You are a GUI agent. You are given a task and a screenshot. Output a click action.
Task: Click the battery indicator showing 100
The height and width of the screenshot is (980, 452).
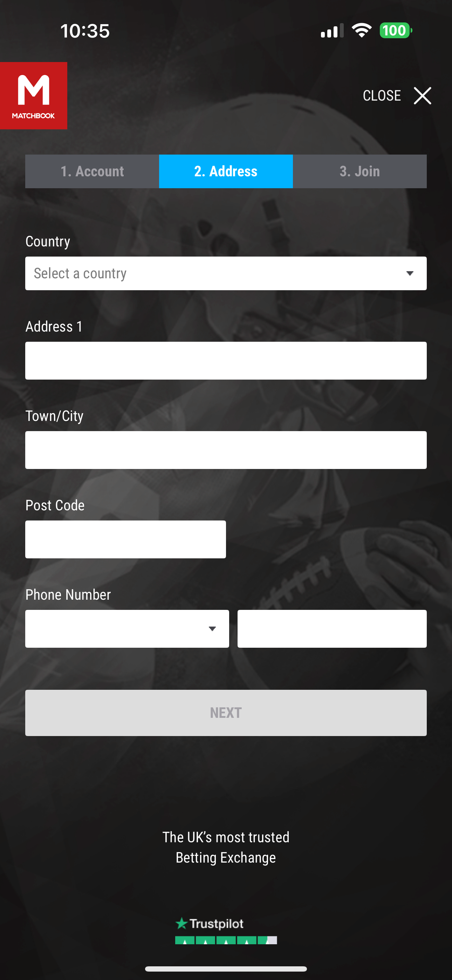(x=396, y=30)
